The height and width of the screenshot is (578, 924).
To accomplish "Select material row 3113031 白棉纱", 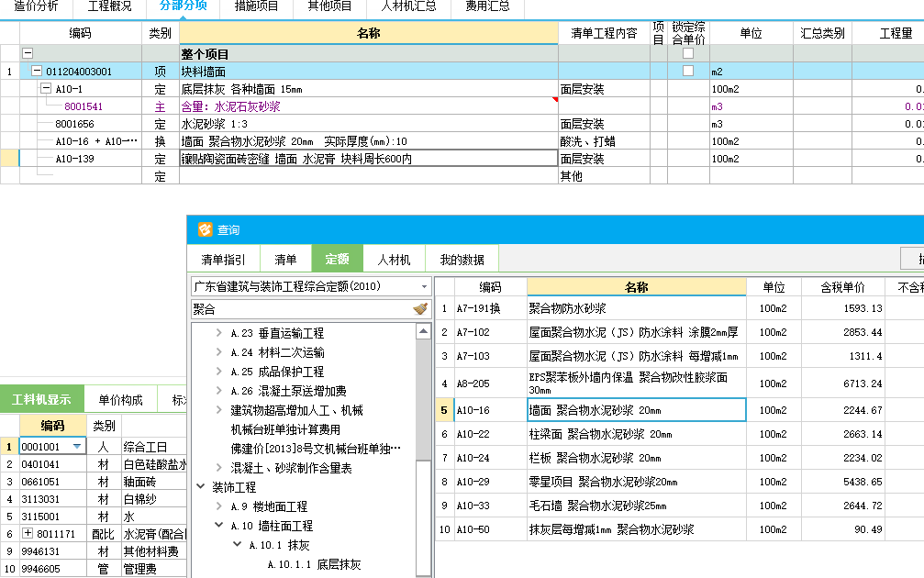I will tap(93, 499).
